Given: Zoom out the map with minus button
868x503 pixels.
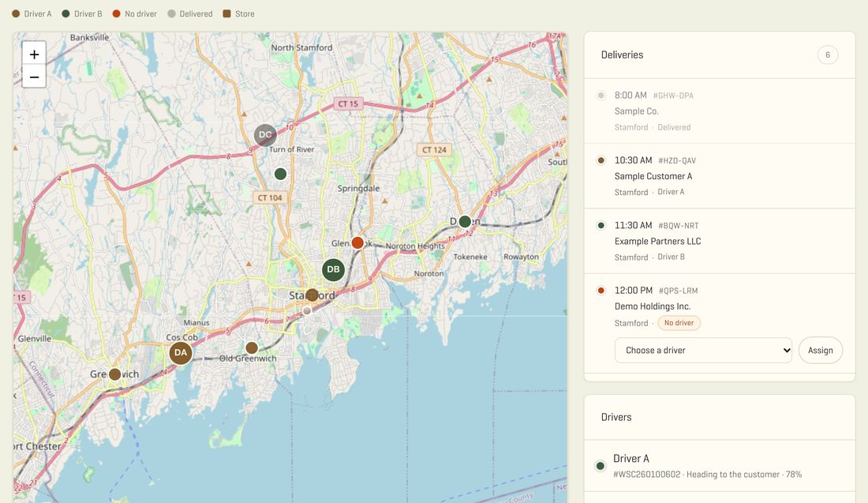Looking at the screenshot, I should point(34,77).
